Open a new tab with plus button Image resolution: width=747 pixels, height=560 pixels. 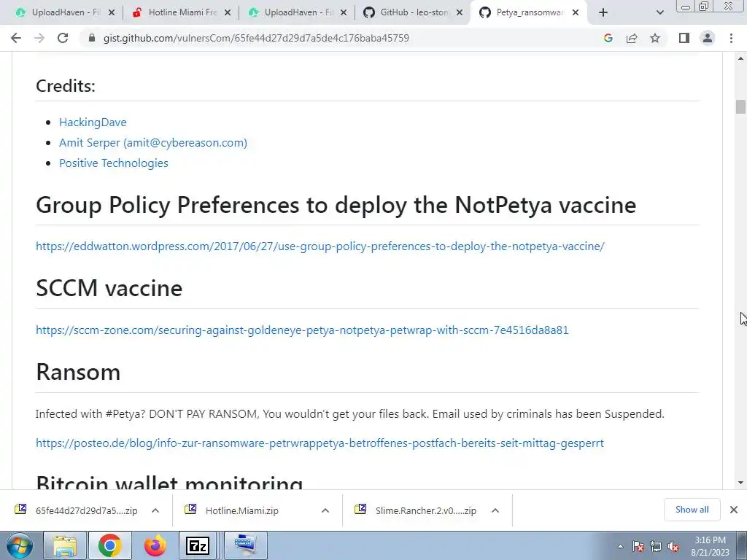tap(603, 12)
